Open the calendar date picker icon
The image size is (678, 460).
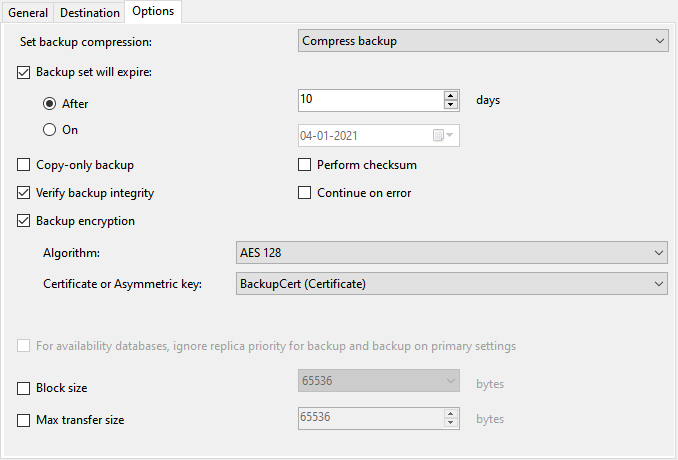coord(443,135)
